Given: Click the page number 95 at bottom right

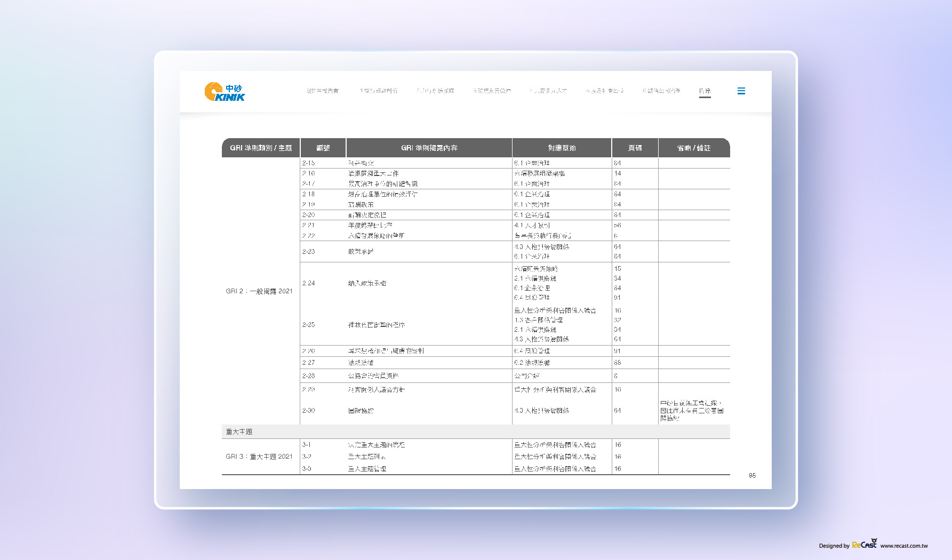Looking at the screenshot, I should coord(752,475).
